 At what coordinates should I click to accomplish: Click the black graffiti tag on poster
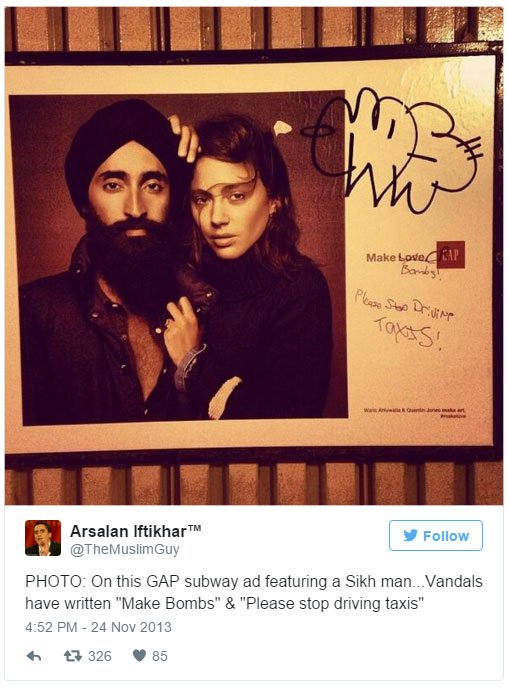coord(392,149)
